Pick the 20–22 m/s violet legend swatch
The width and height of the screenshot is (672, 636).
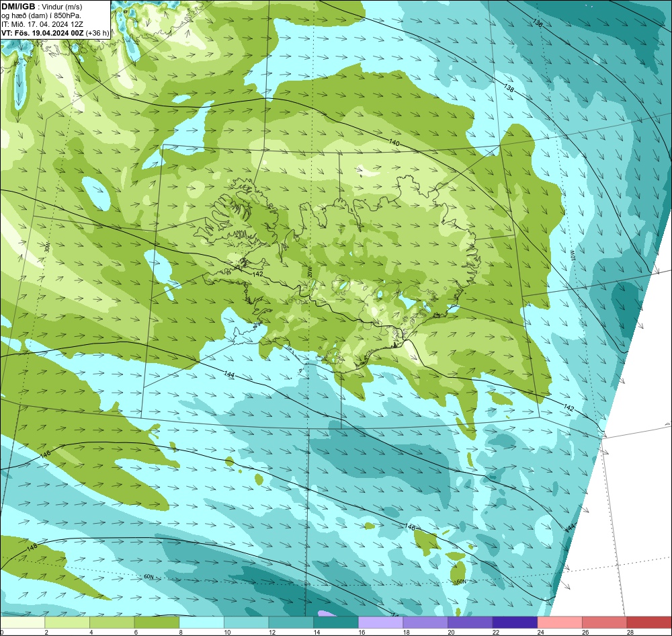[470, 623]
